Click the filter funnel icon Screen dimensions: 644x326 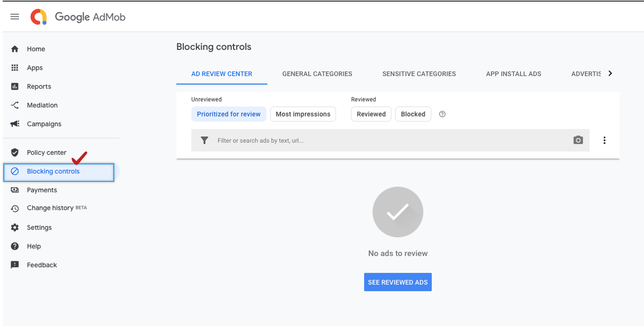[x=204, y=140]
